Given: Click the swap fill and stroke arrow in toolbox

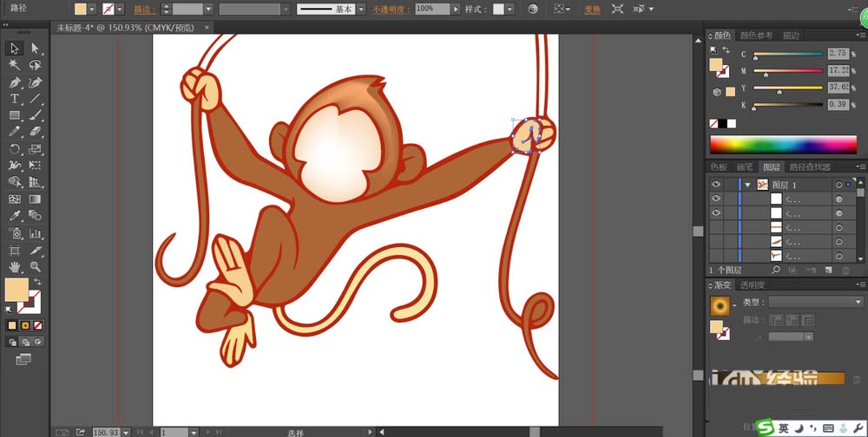Looking at the screenshot, I should pyautogui.click(x=38, y=282).
